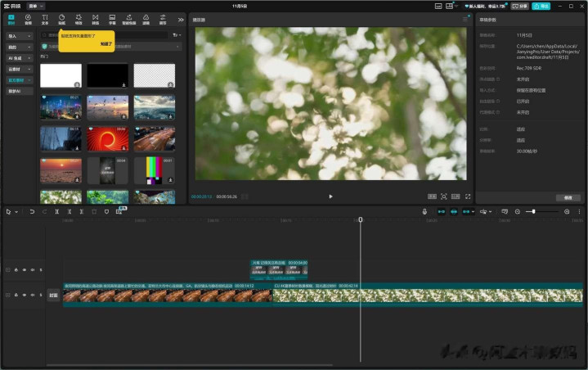Screen dimensions: 588x370
Task: Dismiss tooltip with the 知道了 button
Action: (105, 44)
